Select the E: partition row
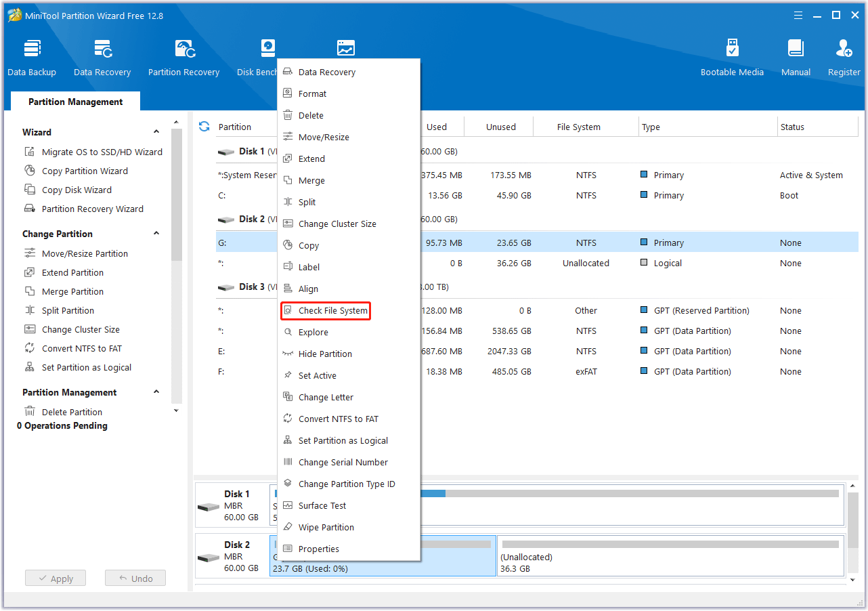This screenshot has height=611, width=868. coord(537,351)
